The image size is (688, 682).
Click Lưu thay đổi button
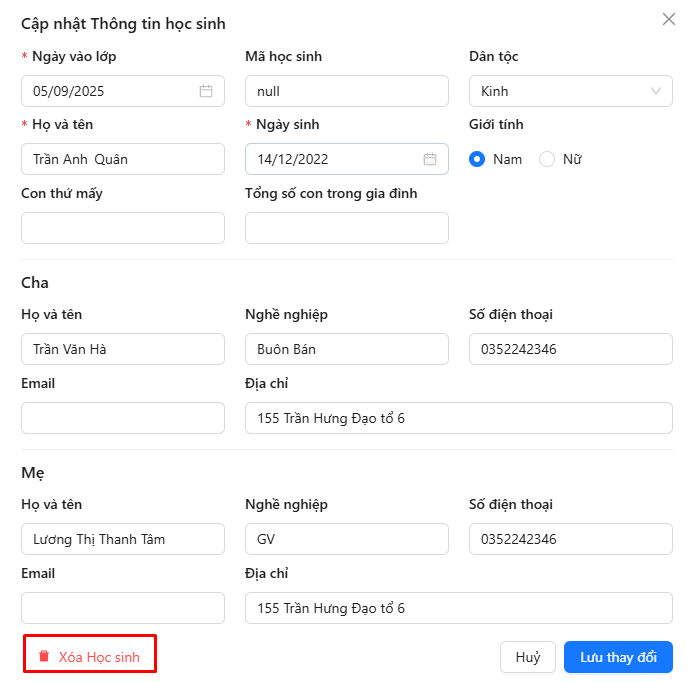click(x=618, y=657)
